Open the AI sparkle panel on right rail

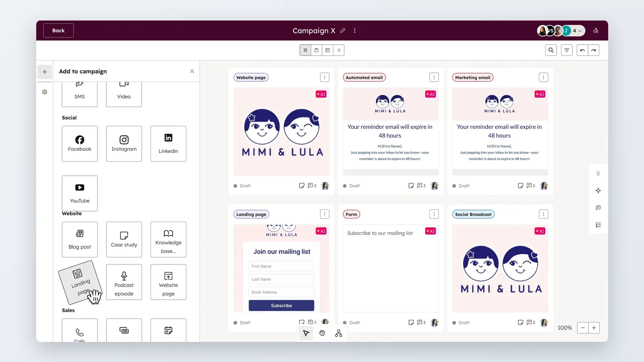pyautogui.click(x=598, y=191)
